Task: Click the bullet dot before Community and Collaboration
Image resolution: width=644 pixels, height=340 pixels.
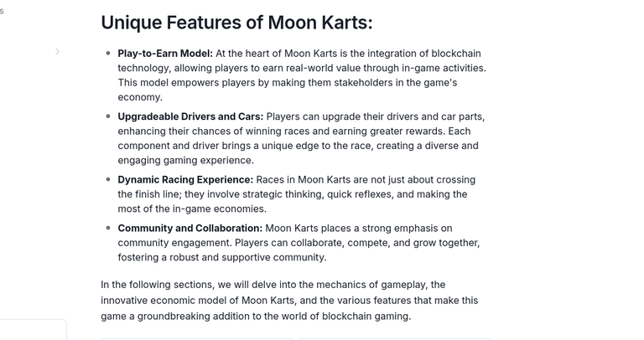Action: 108,228
